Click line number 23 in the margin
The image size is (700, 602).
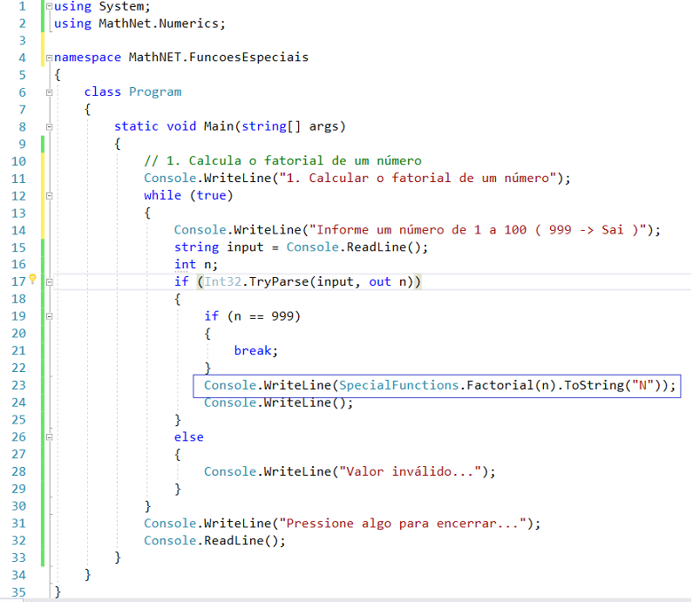[19, 385]
